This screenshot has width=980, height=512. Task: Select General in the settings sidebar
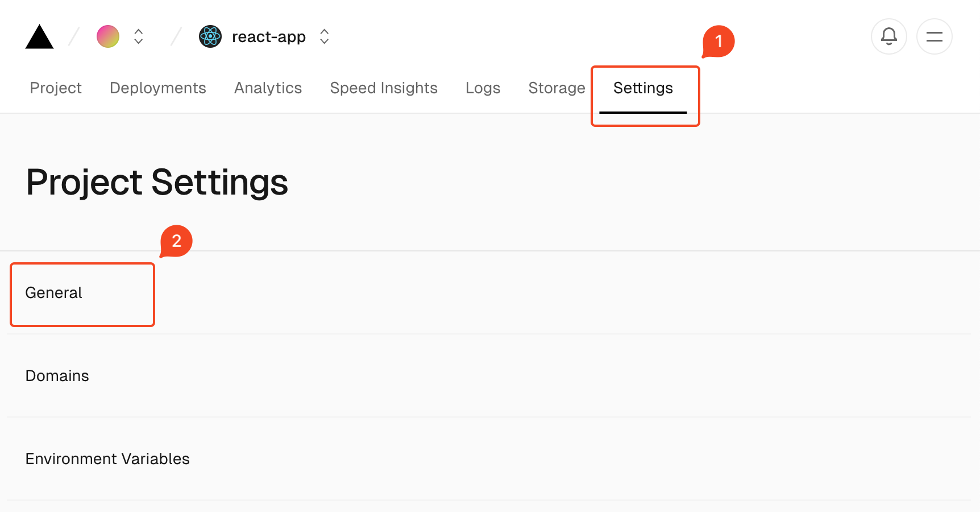pos(53,293)
